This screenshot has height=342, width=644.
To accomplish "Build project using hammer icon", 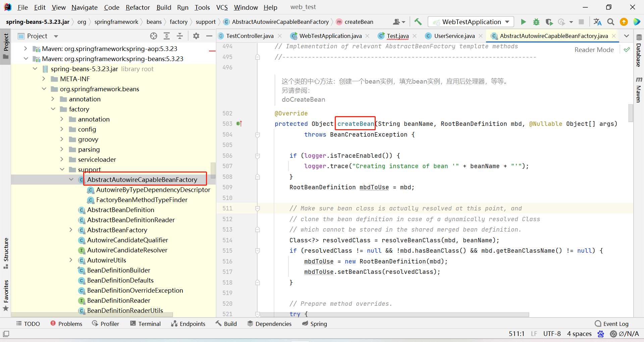I will pos(418,22).
